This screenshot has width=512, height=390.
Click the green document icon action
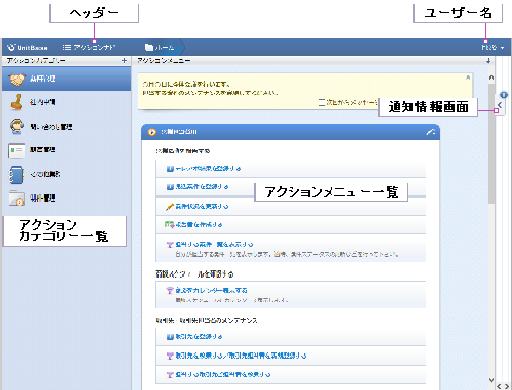[169, 224]
